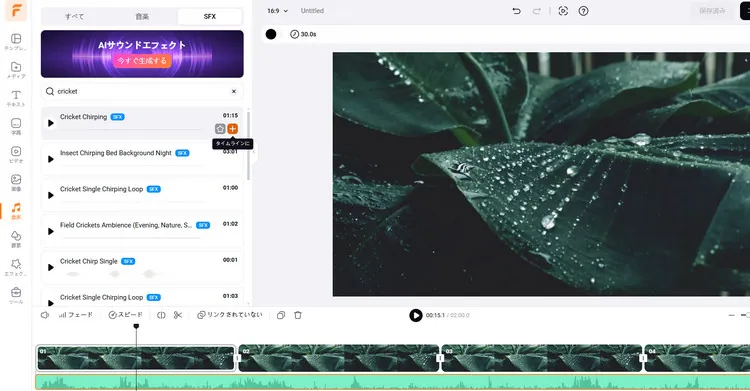Switch to the SFX tab
Image resolution: width=750 pixels, height=391 pixels.
click(x=210, y=16)
